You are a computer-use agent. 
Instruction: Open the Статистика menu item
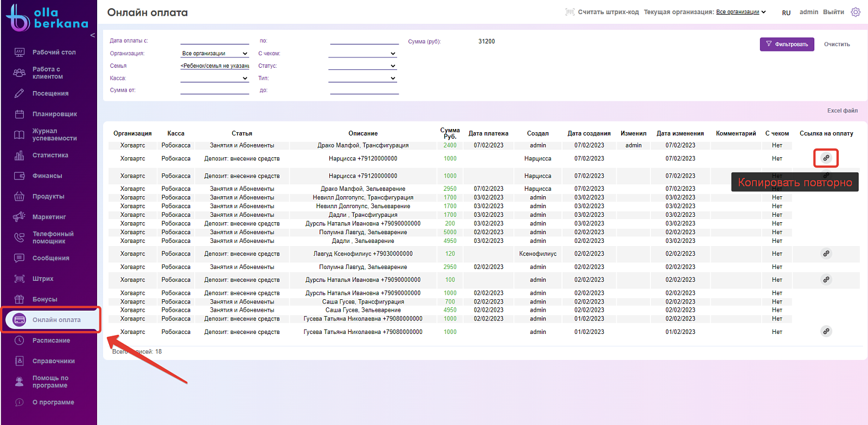50,155
